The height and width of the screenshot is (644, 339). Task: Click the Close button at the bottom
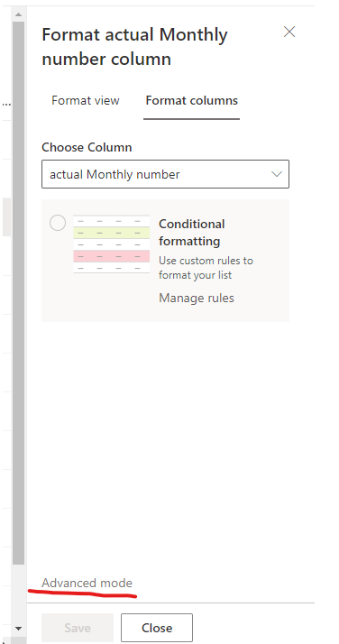pos(157,628)
